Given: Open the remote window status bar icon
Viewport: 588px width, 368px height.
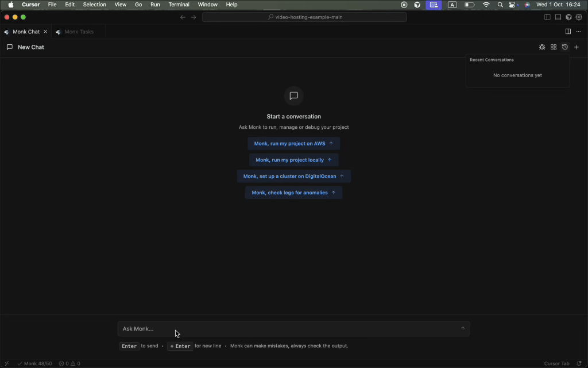Looking at the screenshot, I should [x=6, y=363].
